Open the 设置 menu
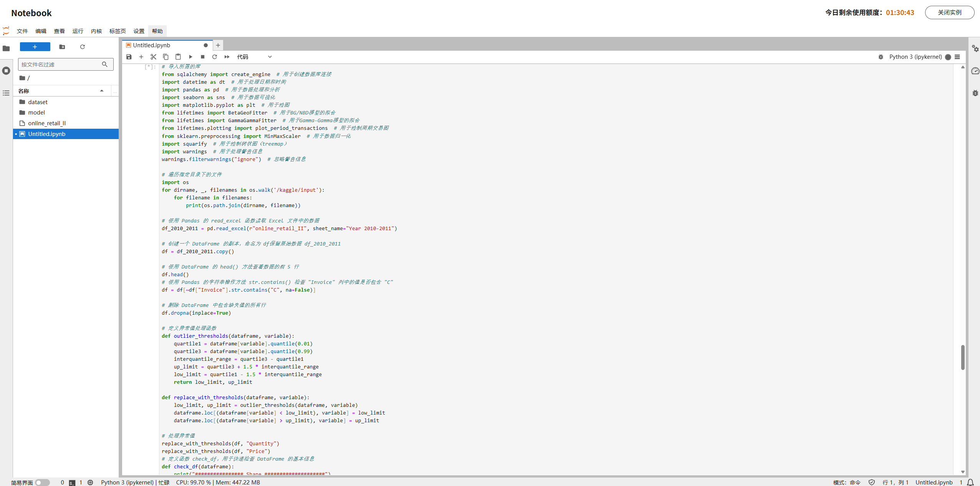The height and width of the screenshot is (486, 980). pyautogui.click(x=139, y=31)
